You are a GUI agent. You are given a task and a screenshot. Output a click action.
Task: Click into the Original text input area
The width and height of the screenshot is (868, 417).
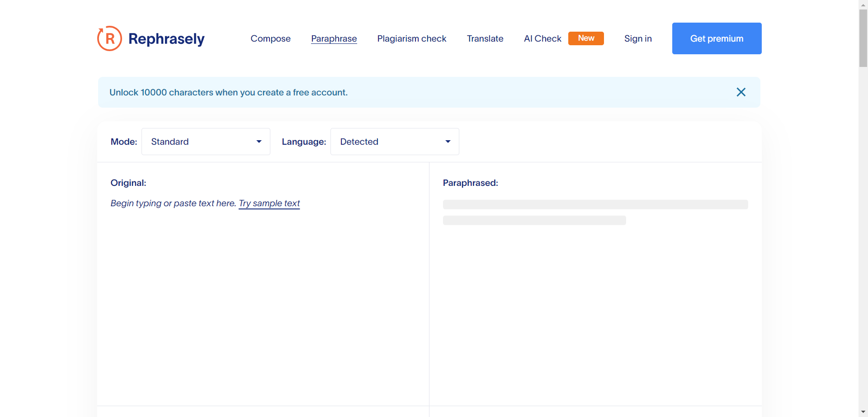[262, 294]
